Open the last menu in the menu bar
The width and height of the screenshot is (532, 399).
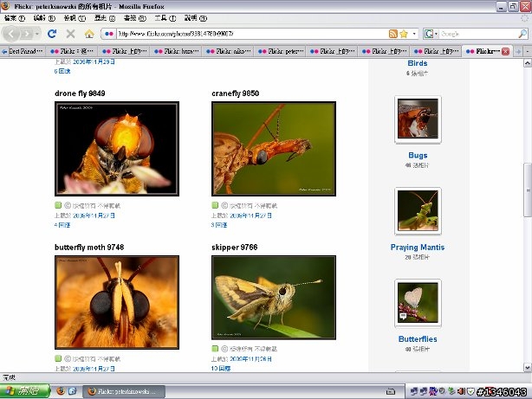[x=196, y=18]
